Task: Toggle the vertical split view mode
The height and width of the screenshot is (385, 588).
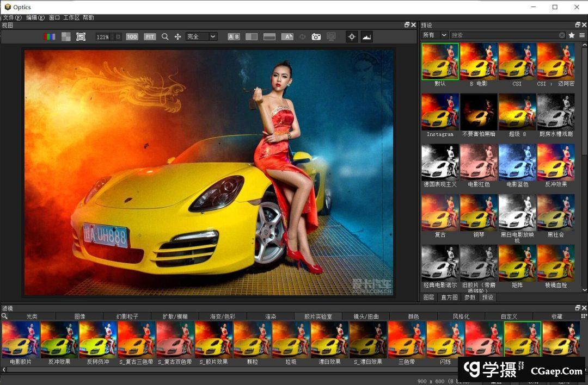Action: [252, 36]
